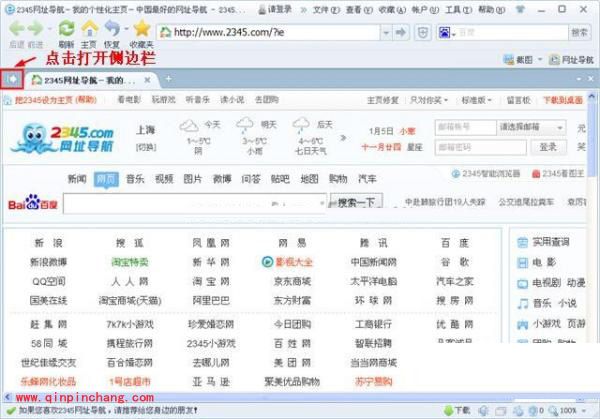Click the green refresh (刷新) icon

(x=67, y=29)
